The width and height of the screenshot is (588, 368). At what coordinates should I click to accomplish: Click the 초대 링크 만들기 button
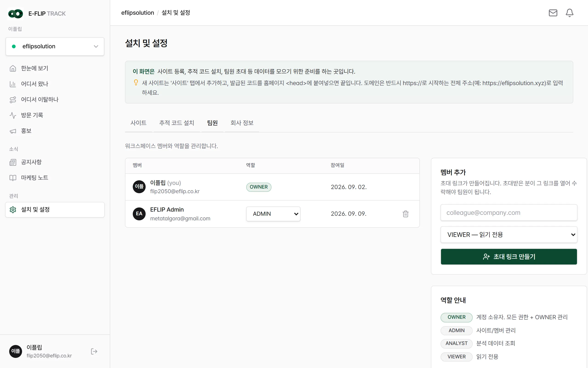coord(509,256)
